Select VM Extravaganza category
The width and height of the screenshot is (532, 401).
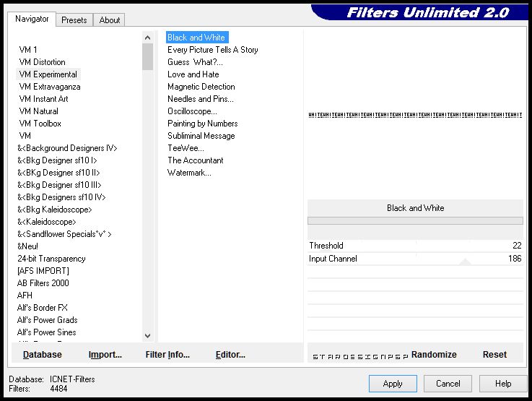click(x=50, y=87)
